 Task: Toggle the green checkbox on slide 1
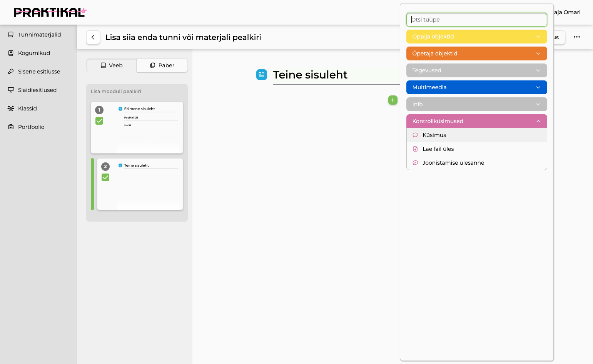pyautogui.click(x=99, y=121)
